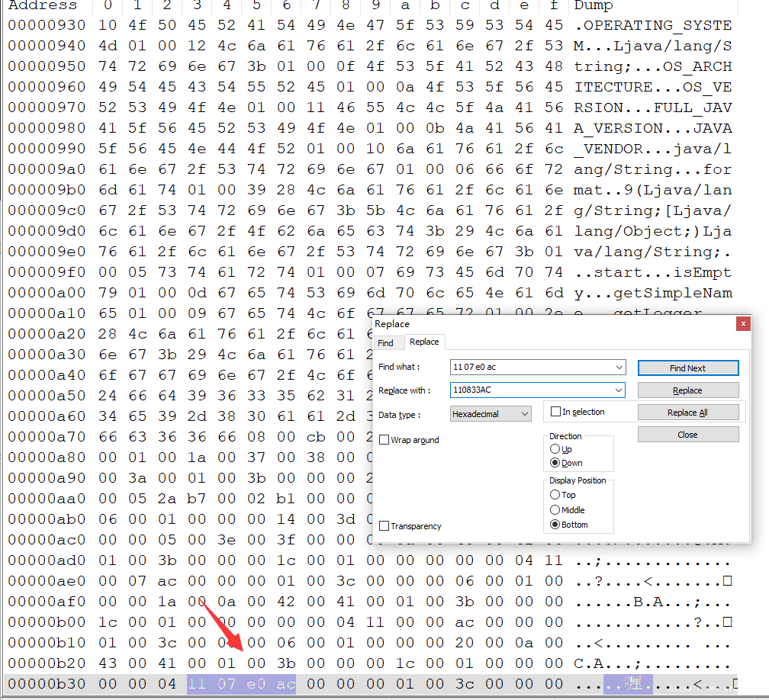
Task: Open the Data type Hexadecimal dropdown
Action: [491, 414]
